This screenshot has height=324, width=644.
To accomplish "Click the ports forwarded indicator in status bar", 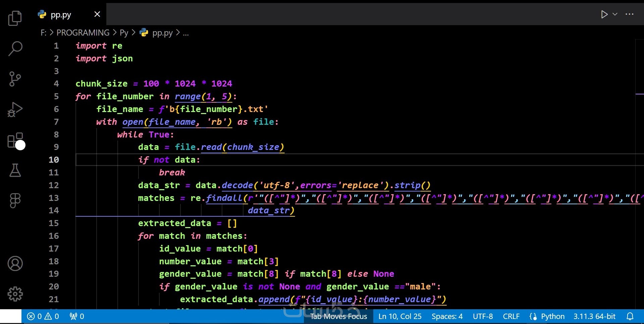I will pyautogui.click(x=77, y=316).
